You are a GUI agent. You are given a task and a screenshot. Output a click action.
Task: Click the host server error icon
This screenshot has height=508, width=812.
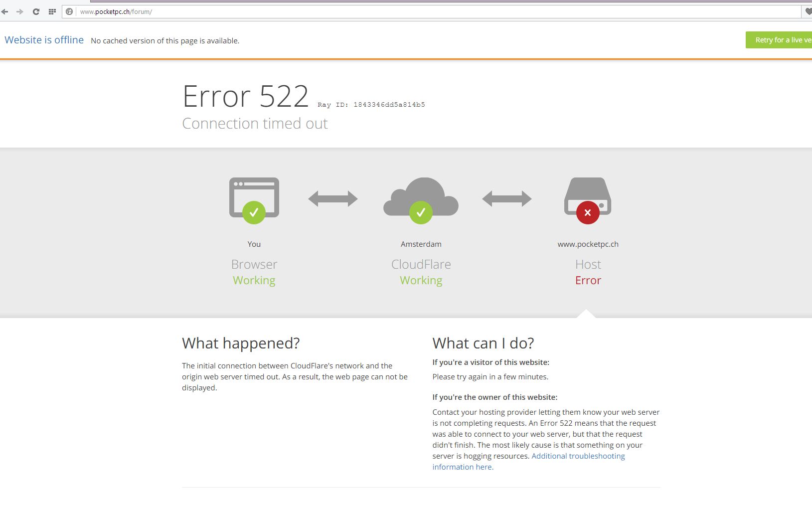588,200
